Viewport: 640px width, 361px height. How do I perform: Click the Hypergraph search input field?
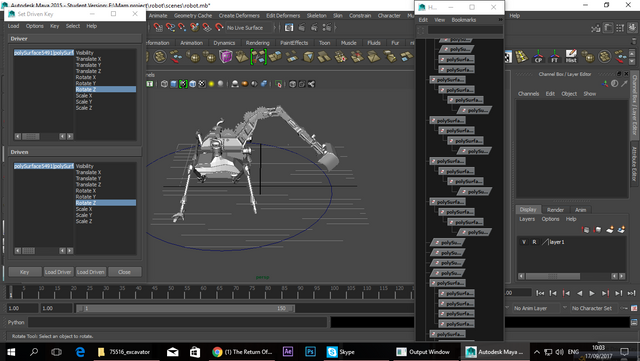465,30
